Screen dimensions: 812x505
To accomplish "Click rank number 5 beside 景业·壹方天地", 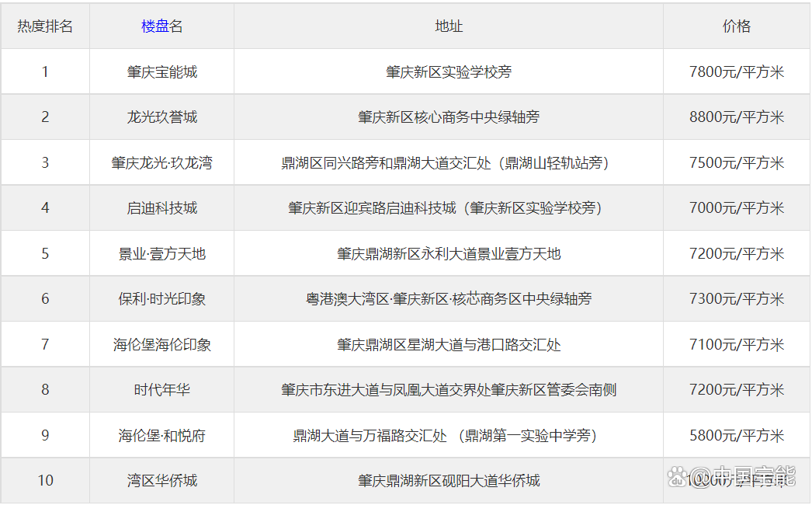I will click(45, 253).
